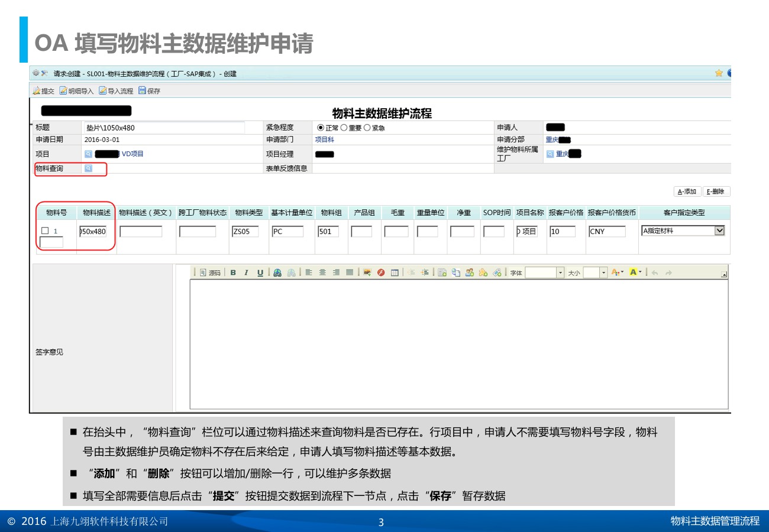Click the star favorite icon
Screen dimensions: 769x532
point(719,73)
